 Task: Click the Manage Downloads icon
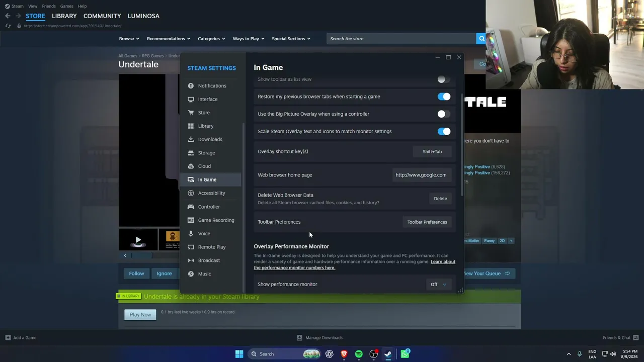point(299,338)
